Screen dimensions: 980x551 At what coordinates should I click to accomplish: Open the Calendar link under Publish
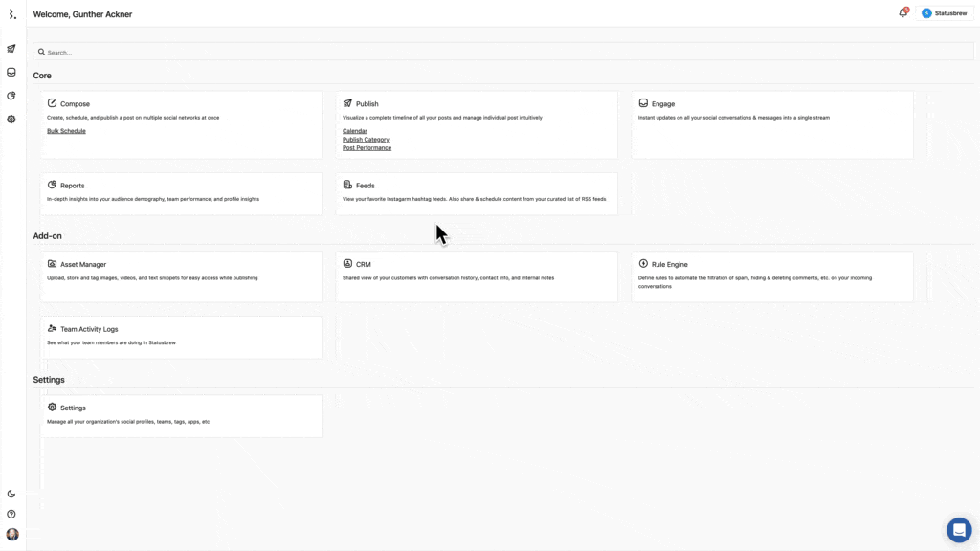[x=354, y=131]
